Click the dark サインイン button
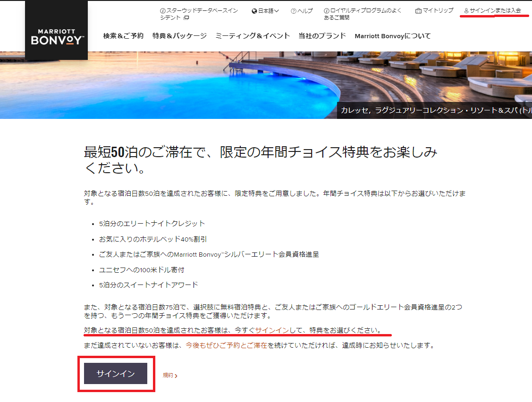Viewport: 532px width, 402px height. click(116, 374)
